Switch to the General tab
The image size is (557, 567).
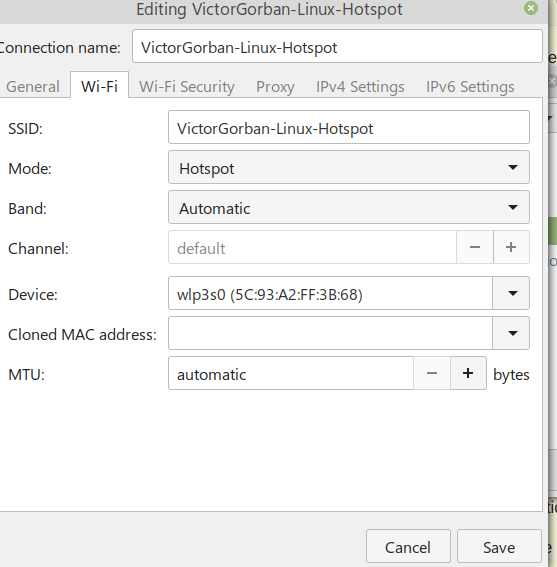[x=33, y=86]
